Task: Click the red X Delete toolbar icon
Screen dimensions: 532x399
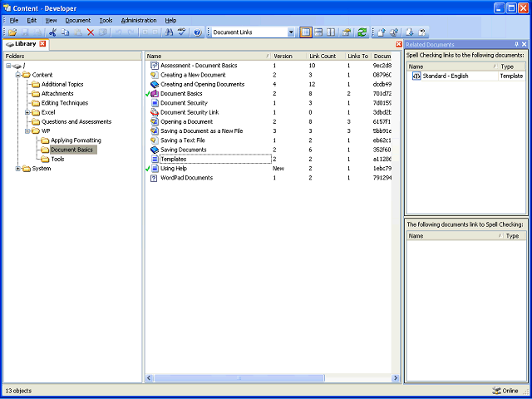Action: pos(91,32)
